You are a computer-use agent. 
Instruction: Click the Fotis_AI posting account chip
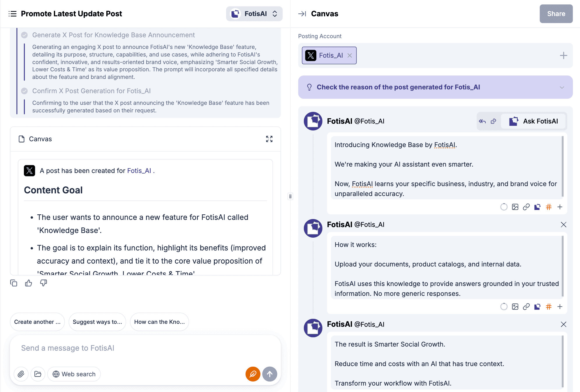(329, 55)
